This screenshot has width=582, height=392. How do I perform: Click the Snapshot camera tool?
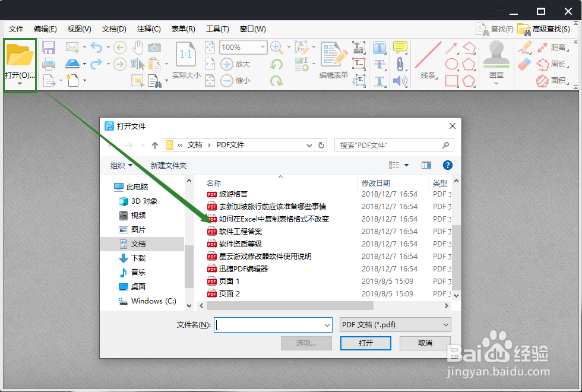tap(155, 48)
